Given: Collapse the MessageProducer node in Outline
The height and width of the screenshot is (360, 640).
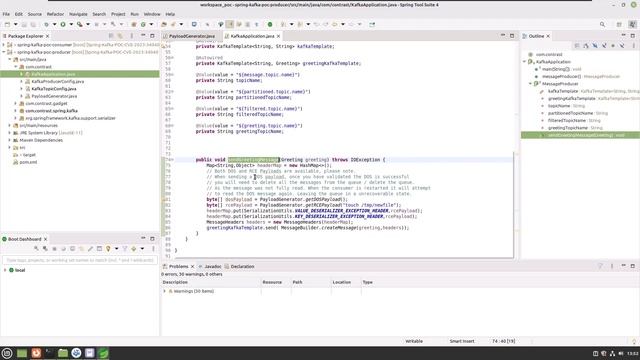Looking at the screenshot, I should click(531, 84).
